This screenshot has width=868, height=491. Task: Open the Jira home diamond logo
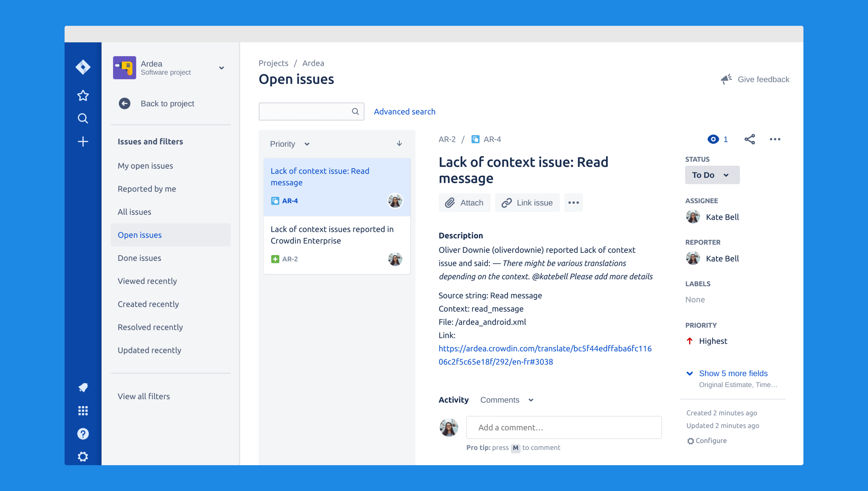coord(83,67)
